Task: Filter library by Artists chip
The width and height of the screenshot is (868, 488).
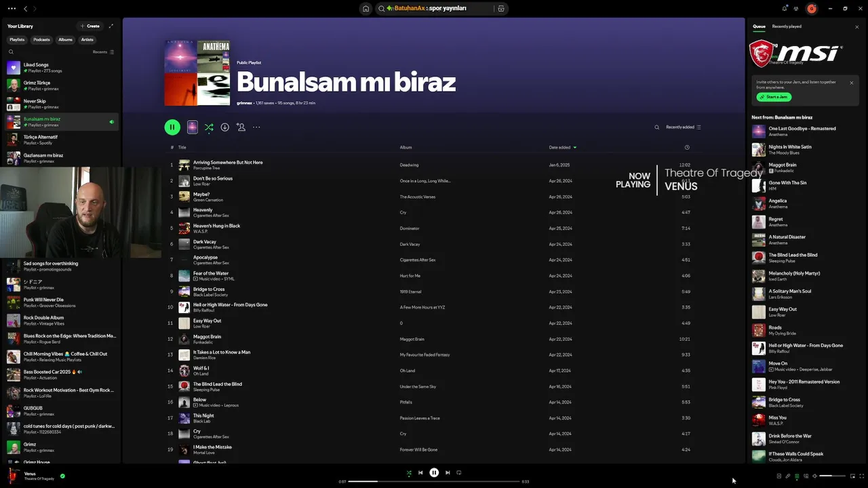Action: (x=87, y=39)
